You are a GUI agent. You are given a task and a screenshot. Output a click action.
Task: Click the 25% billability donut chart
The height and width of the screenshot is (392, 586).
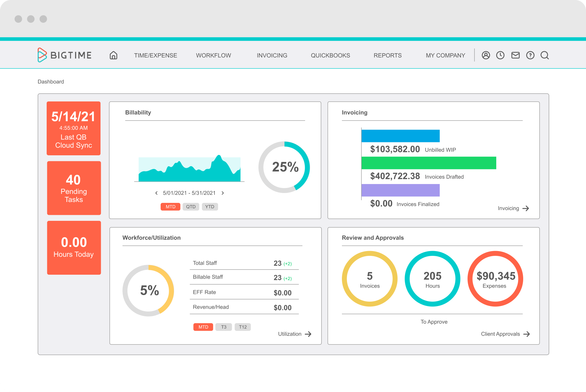coord(284,168)
